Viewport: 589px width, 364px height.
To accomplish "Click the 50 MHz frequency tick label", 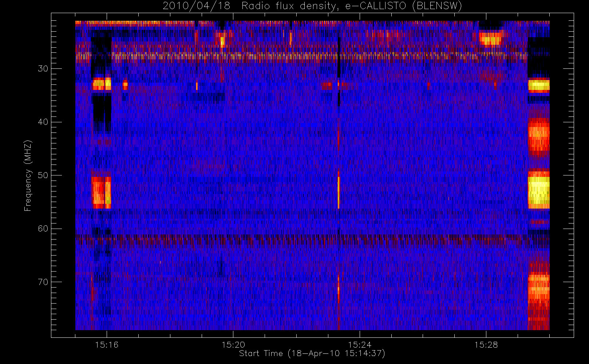I will (x=43, y=175).
